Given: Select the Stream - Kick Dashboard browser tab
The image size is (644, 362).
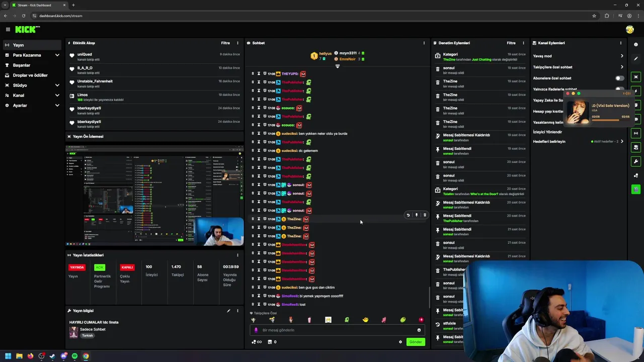Looking at the screenshot, I should pyautogui.click(x=38, y=5).
